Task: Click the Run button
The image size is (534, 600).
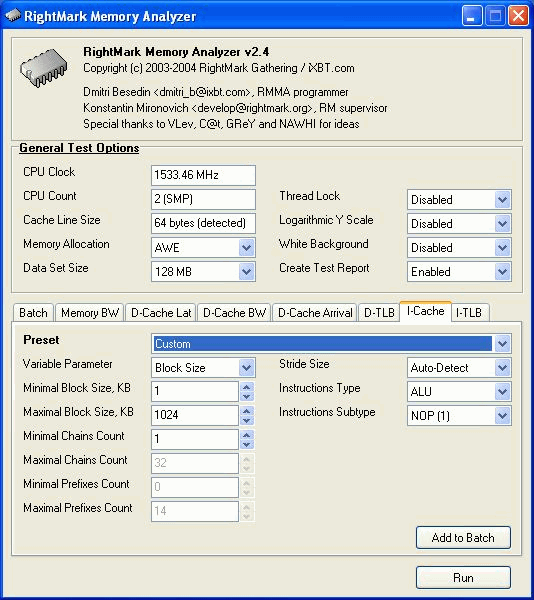Action: [463, 577]
